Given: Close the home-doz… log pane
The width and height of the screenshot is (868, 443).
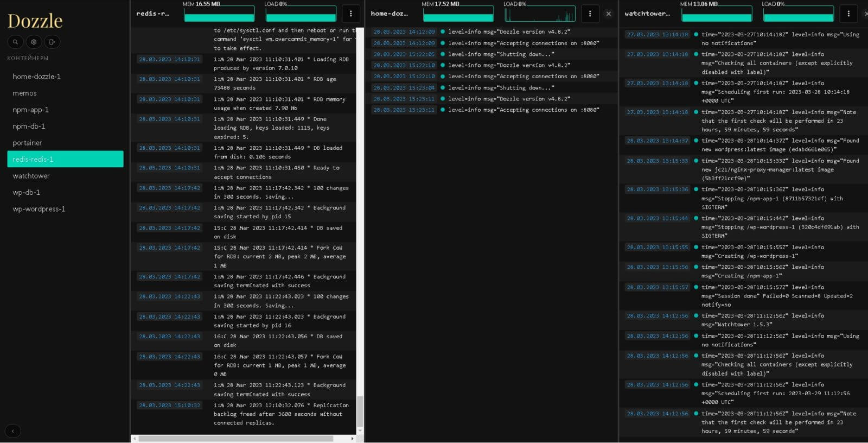Looking at the screenshot, I should point(608,14).
